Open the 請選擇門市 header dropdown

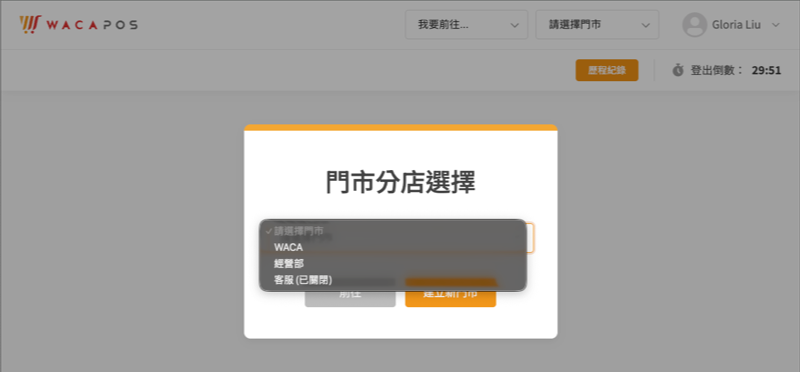tap(597, 24)
